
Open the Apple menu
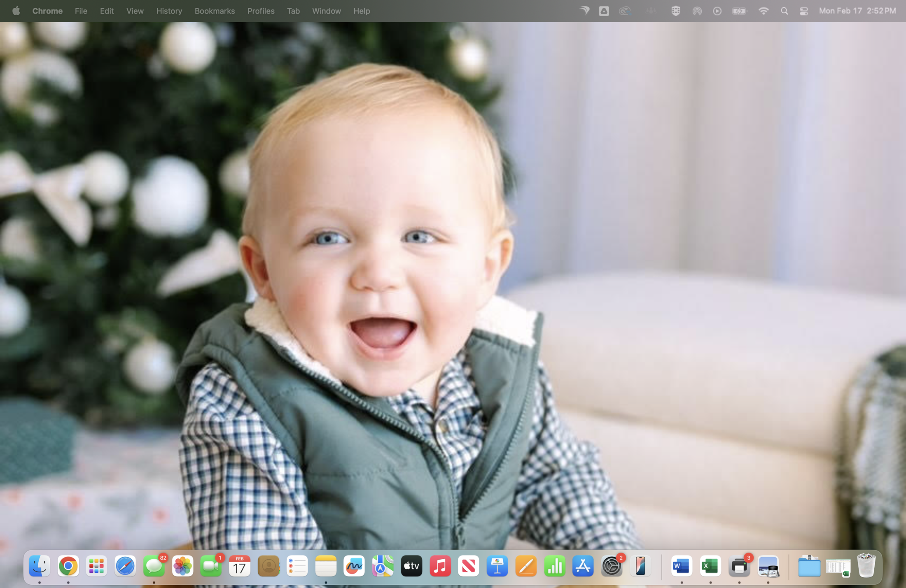pyautogui.click(x=16, y=11)
